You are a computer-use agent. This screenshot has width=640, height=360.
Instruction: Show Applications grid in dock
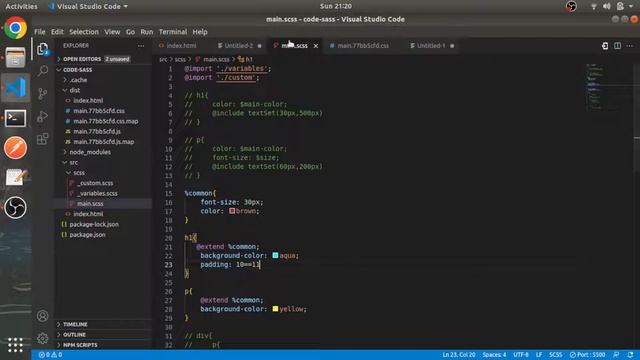(16, 345)
